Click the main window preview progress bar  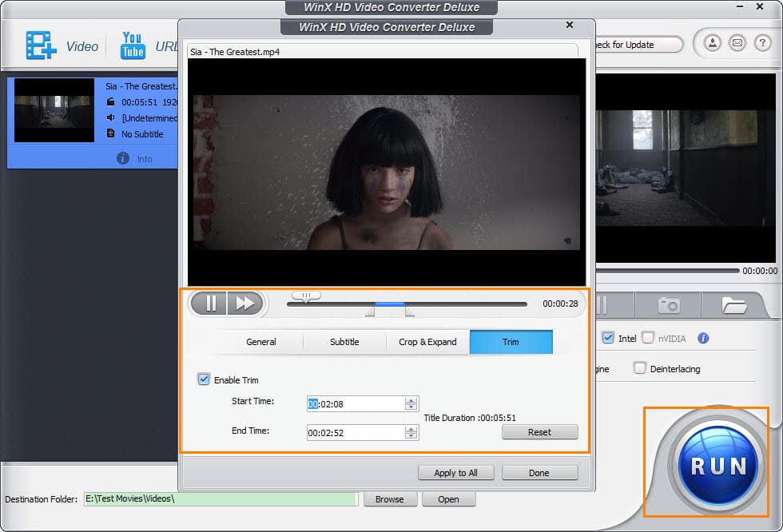tap(667, 271)
